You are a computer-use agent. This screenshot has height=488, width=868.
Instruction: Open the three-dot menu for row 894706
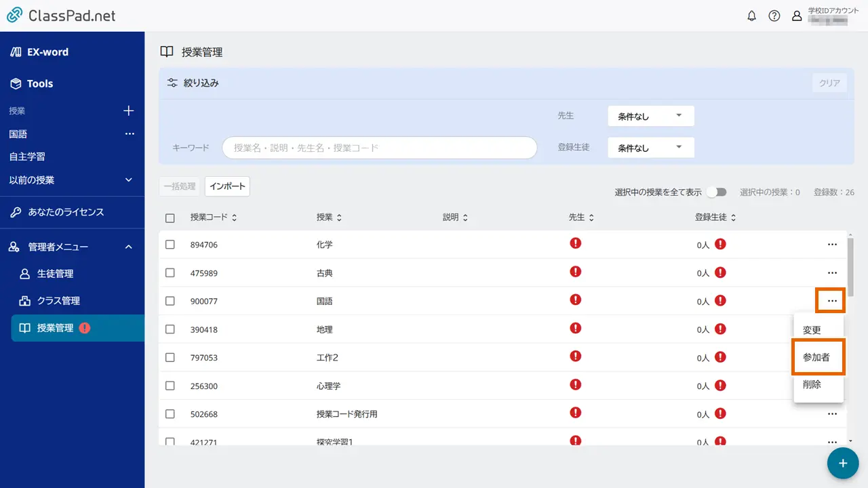(832, 244)
